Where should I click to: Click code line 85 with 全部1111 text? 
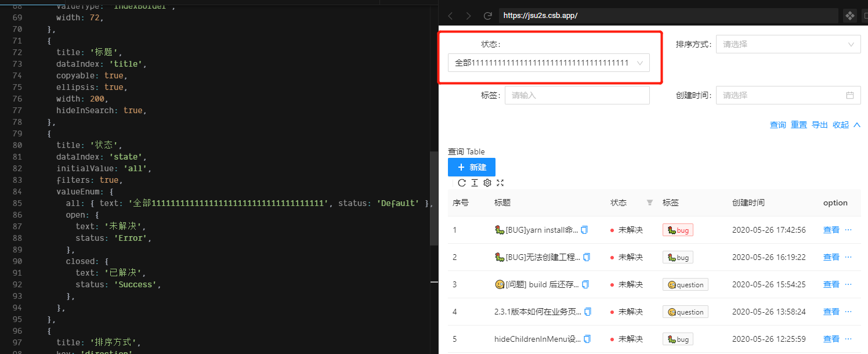(249, 203)
